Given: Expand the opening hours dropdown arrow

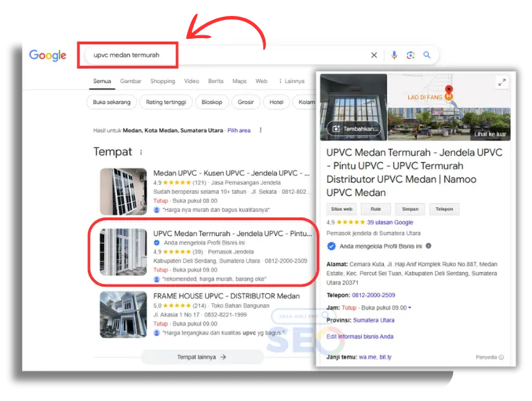Looking at the screenshot, I should pyautogui.click(x=409, y=308).
